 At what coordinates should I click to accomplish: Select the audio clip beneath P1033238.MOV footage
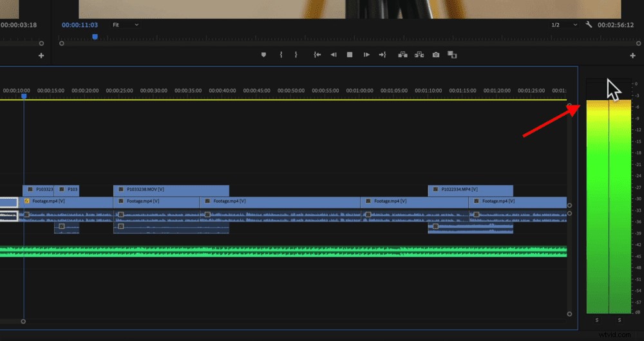171,228
